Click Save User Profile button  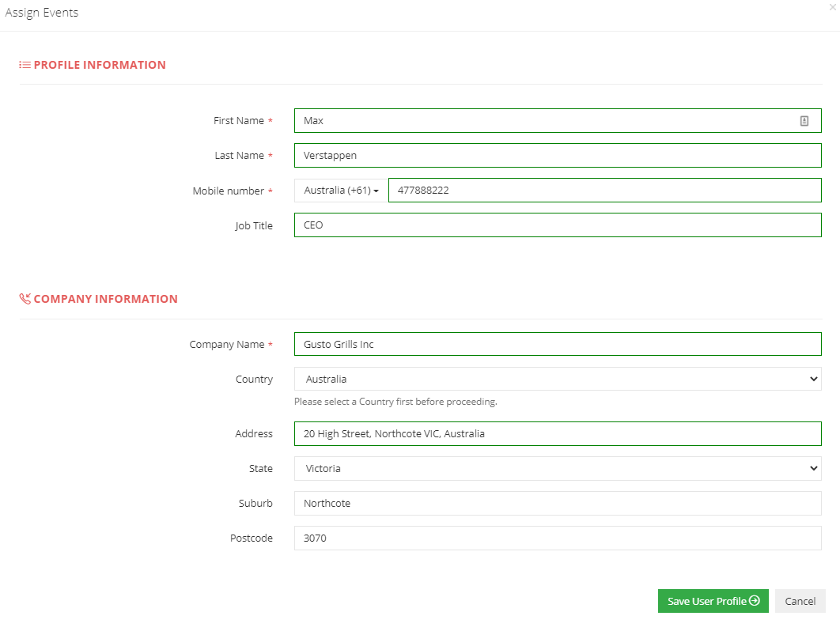click(x=713, y=601)
